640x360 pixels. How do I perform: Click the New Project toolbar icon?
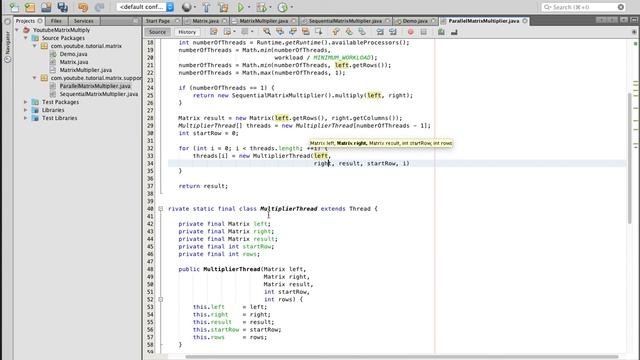[30, 7]
